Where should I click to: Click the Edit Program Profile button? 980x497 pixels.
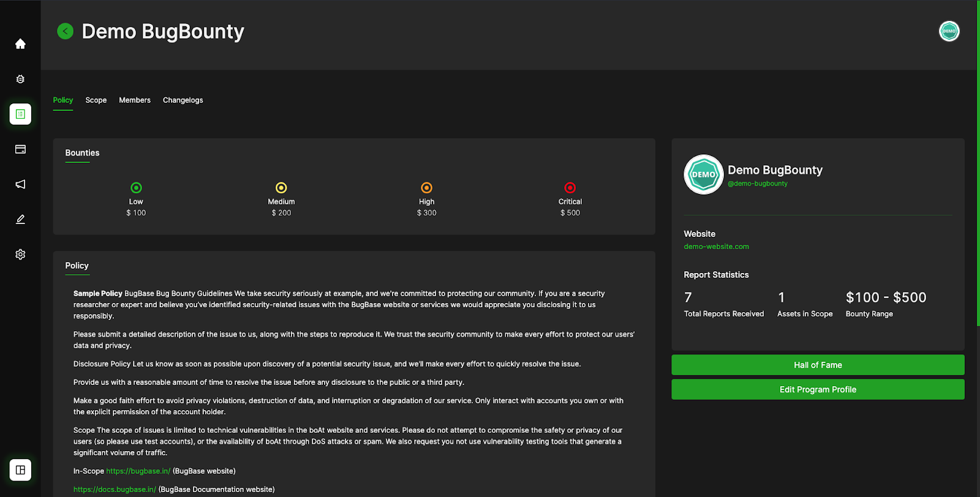818,389
